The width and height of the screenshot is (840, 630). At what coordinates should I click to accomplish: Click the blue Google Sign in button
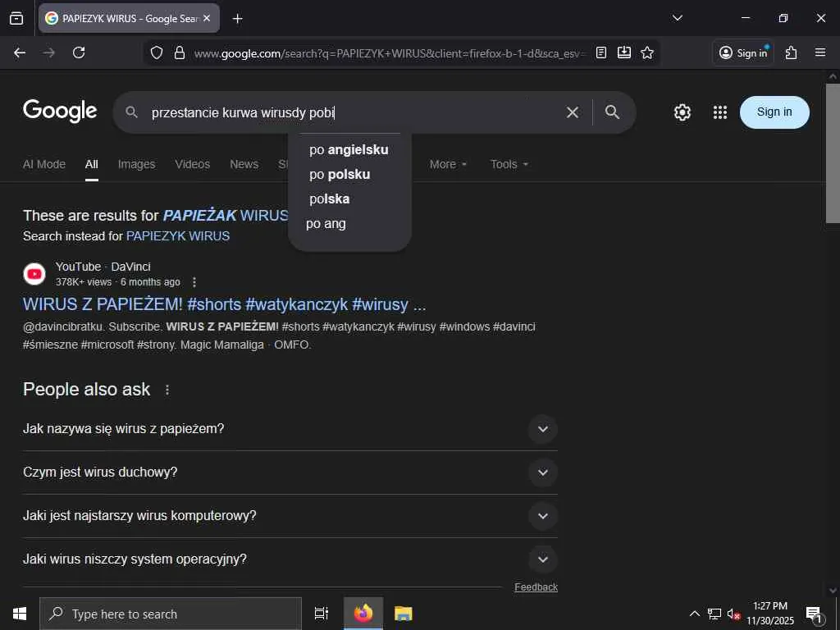774,112
